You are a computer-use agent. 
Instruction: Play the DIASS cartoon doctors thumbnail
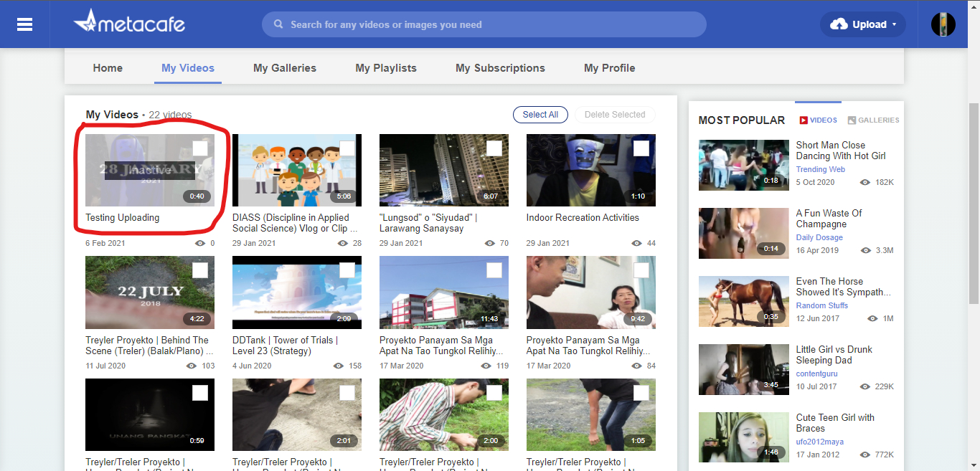tap(297, 171)
